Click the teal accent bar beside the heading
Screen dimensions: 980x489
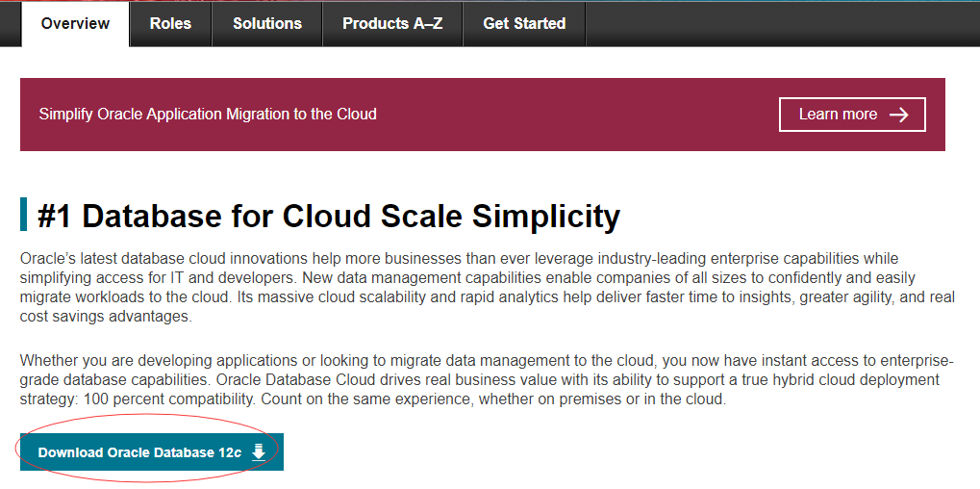[x=24, y=215]
